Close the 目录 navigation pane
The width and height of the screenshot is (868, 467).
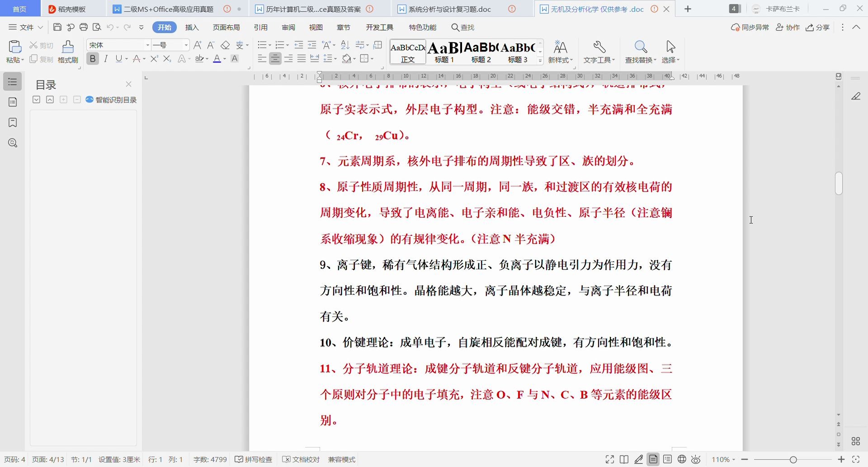(x=128, y=84)
